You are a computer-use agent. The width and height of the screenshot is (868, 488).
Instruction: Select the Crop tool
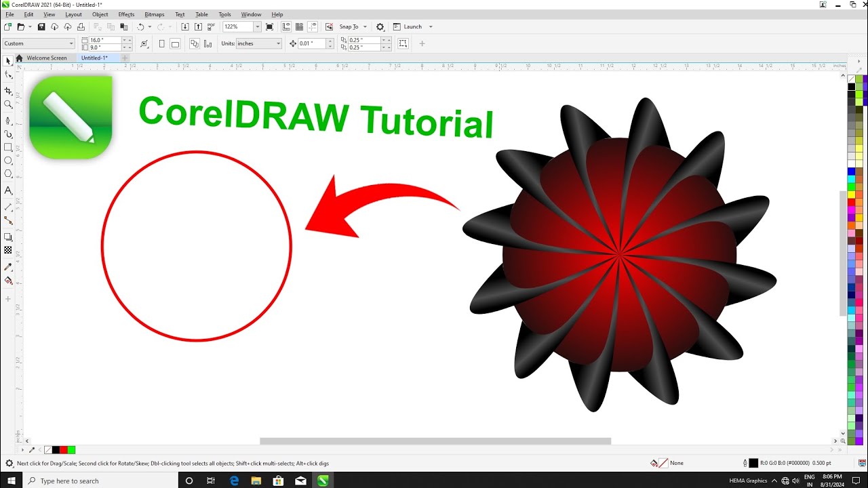pos(8,91)
